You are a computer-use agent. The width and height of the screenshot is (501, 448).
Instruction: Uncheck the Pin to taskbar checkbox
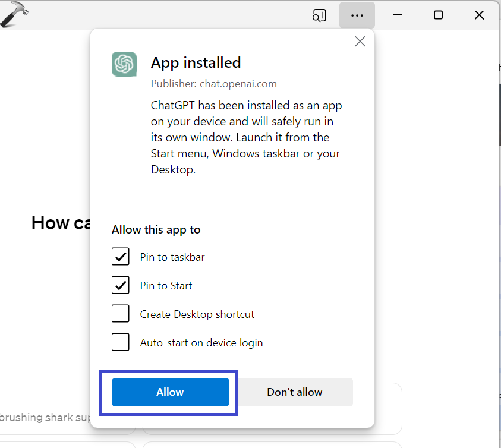coord(121,257)
